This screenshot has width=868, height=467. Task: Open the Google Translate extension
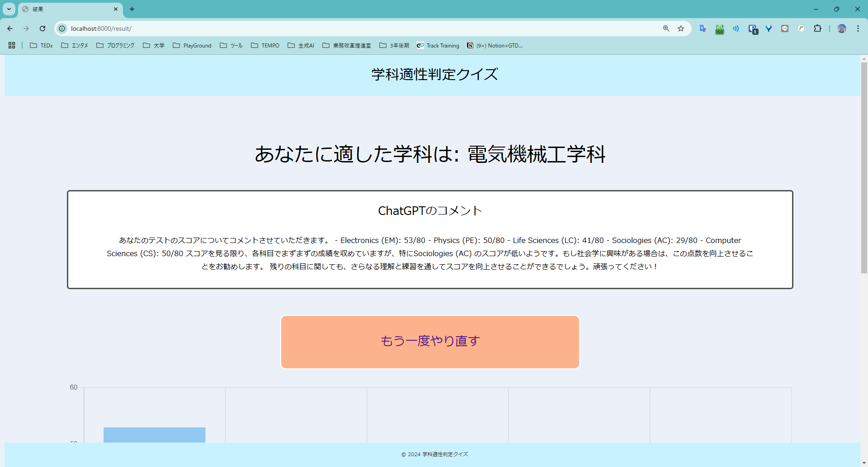pos(703,29)
